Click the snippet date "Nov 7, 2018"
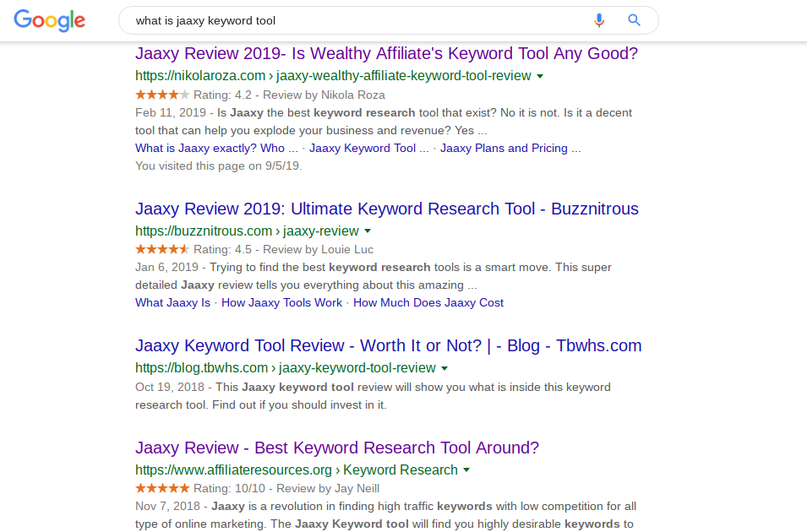 tap(168, 507)
